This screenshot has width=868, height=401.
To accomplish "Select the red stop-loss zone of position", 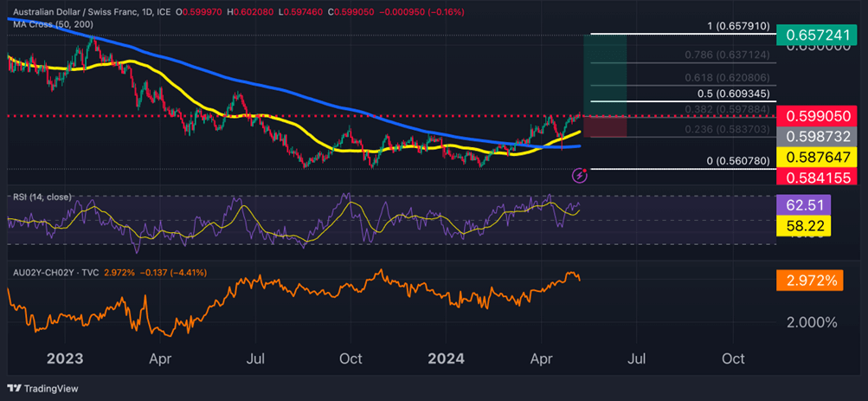I will click(606, 126).
